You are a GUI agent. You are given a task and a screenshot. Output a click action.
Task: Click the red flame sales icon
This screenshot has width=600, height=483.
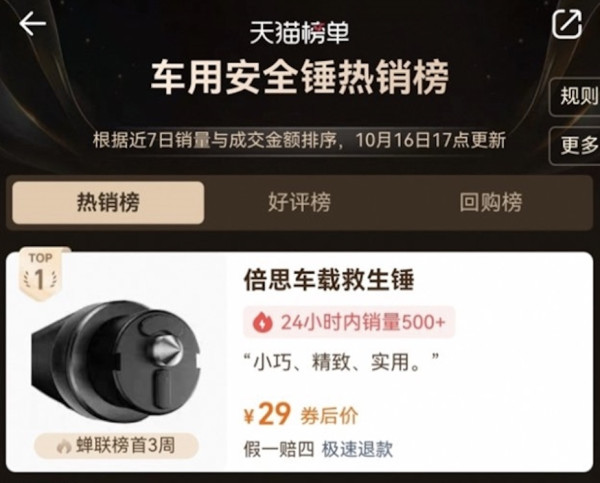point(262,323)
